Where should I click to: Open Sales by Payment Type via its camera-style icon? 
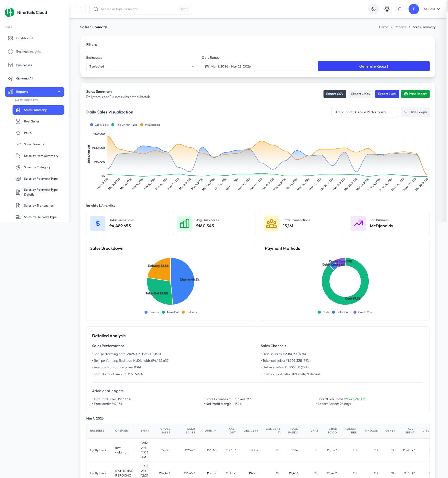point(18,179)
